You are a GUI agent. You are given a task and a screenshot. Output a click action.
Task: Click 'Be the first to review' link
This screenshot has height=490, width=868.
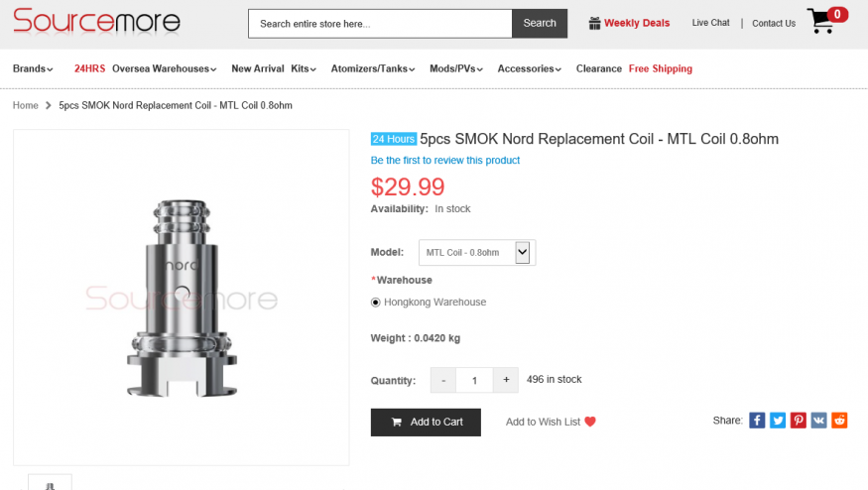445,161
